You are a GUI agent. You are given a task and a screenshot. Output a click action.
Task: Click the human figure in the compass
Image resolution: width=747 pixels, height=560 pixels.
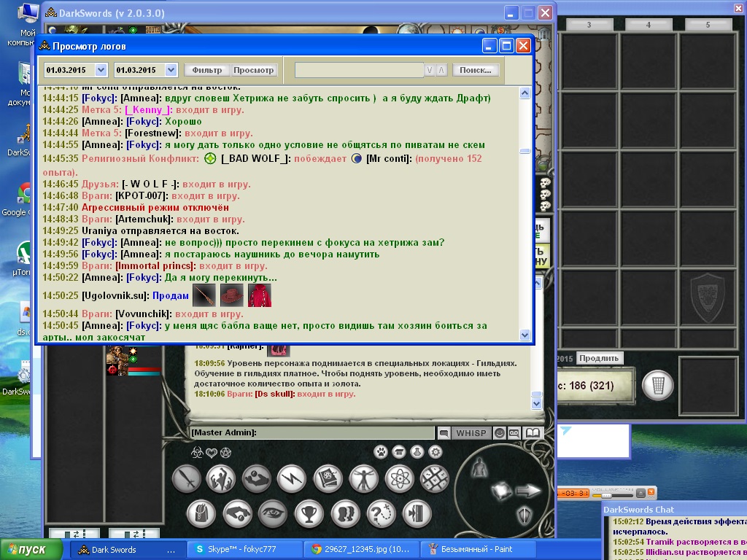click(479, 468)
